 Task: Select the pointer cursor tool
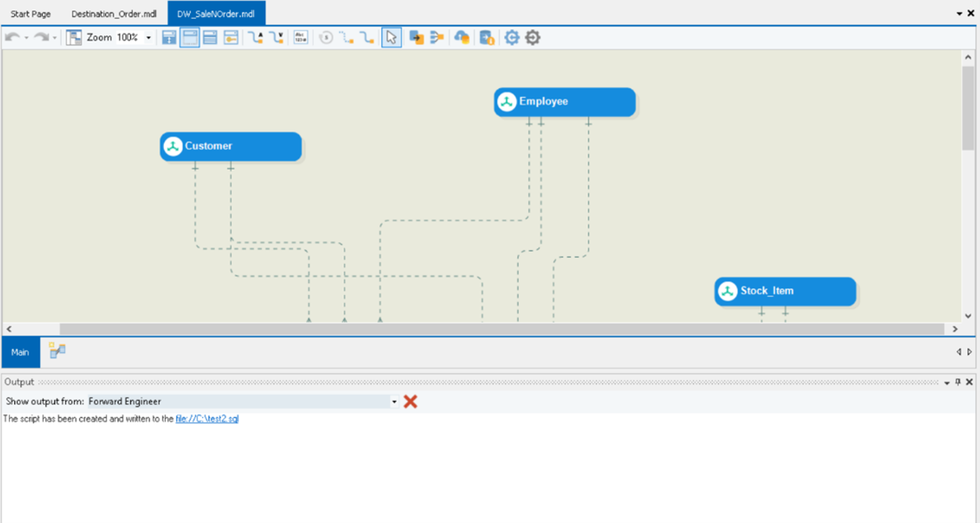point(391,38)
